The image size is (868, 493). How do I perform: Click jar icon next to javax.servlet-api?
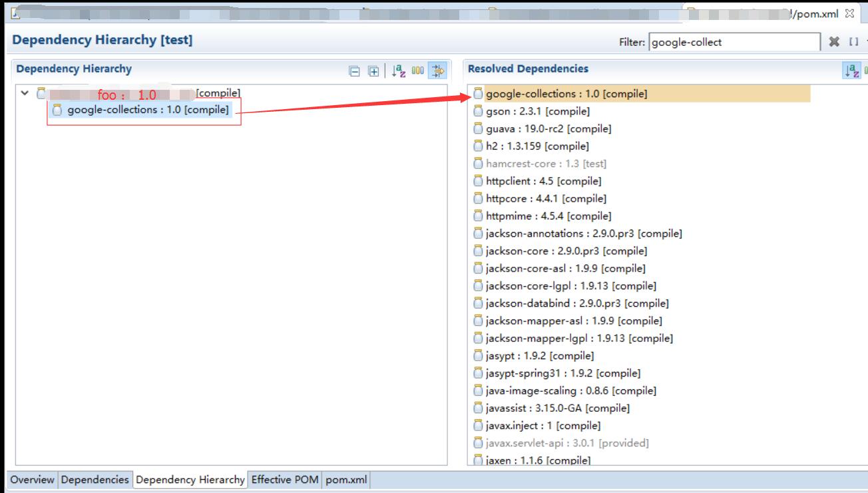478,443
